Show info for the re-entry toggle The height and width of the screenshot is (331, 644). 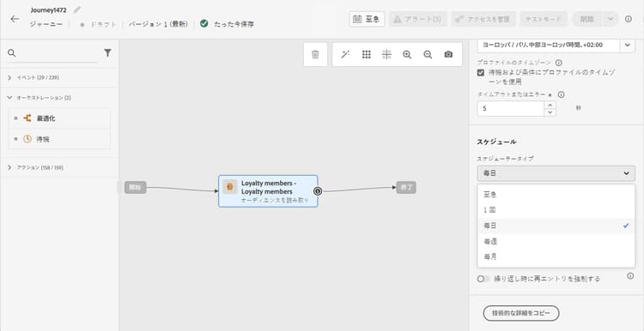(x=630, y=276)
